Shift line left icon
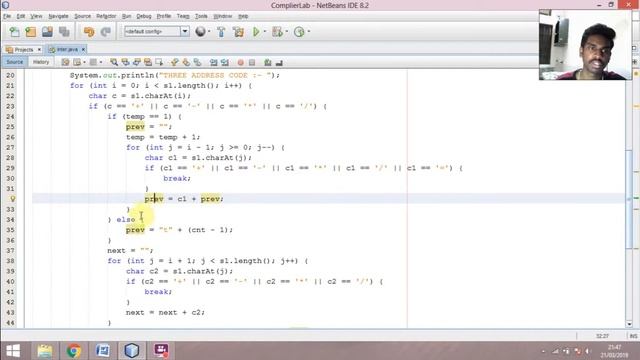The width and height of the screenshot is (640, 360). (x=213, y=62)
